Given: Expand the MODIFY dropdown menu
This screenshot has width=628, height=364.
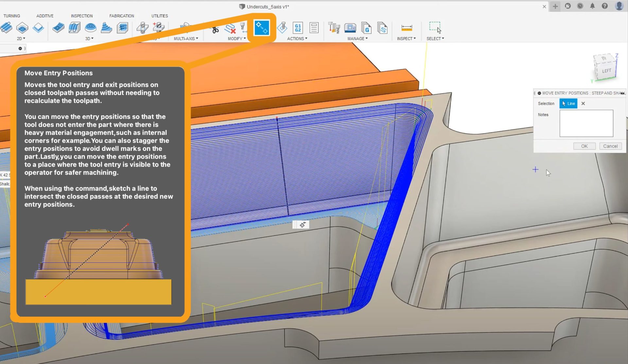Looking at the screenshot, I should 237,39.
